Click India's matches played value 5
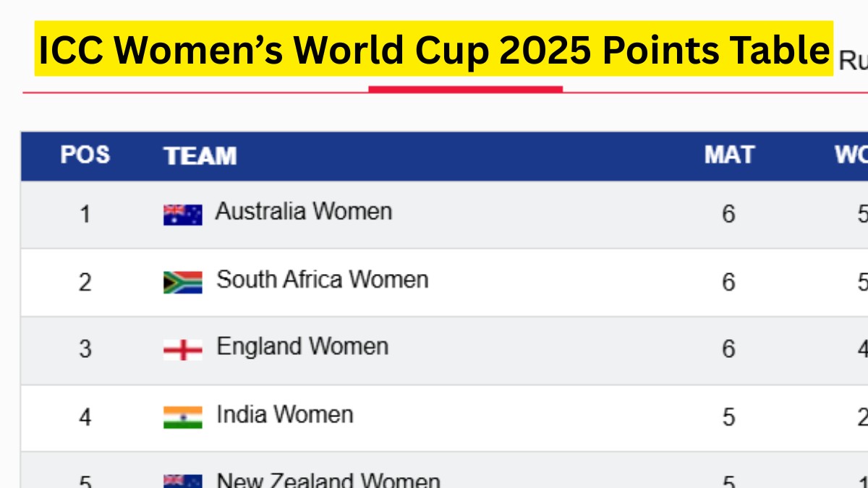Viewport: 868px width, 488px height. [728, 418]
